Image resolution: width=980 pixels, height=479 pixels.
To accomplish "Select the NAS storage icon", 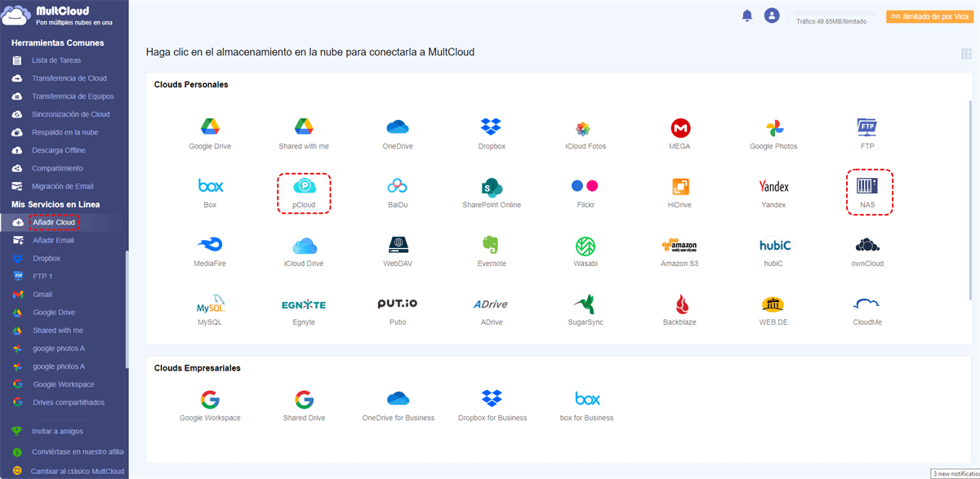I will click(867, 186).
